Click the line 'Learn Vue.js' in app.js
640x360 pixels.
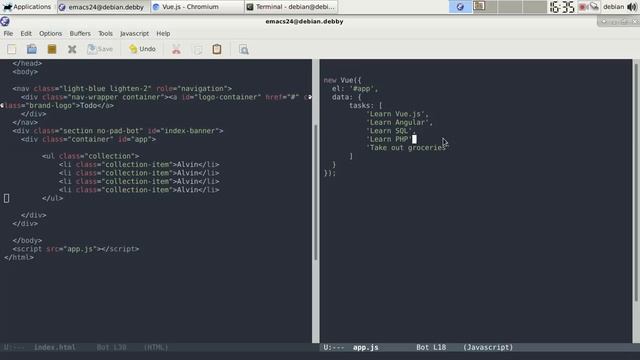(397, 114)
